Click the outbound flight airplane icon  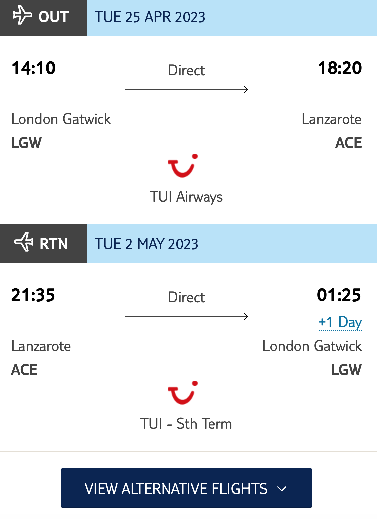pyautogui.click(x=22, y=16)
